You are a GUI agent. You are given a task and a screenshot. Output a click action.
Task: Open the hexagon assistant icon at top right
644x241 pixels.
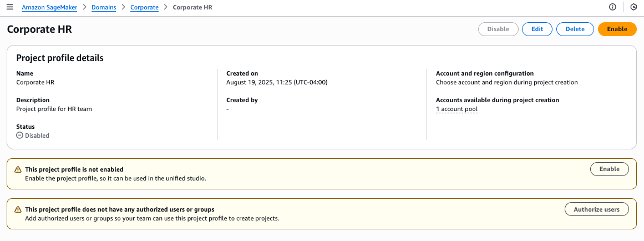point(633,7)
